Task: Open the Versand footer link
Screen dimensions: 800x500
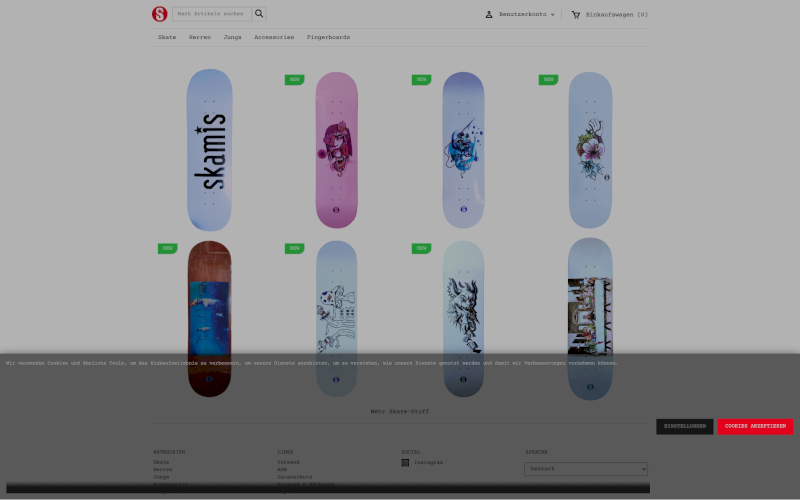Action: coord(288,462)
